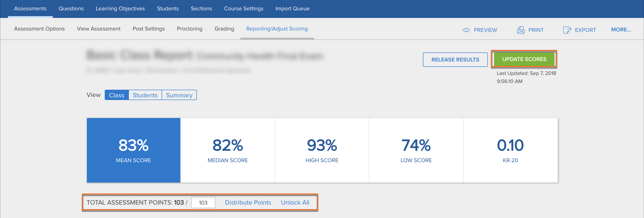The width and height of the screenshot is (644, 218).
Task: Click the Export document icon
Action: [567, 30]
